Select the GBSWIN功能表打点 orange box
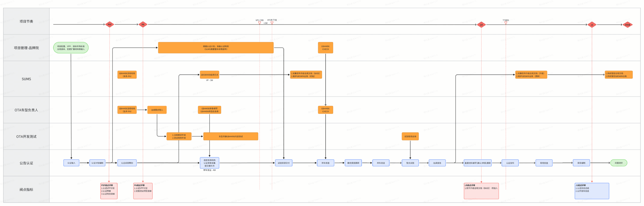 [209, 75]
